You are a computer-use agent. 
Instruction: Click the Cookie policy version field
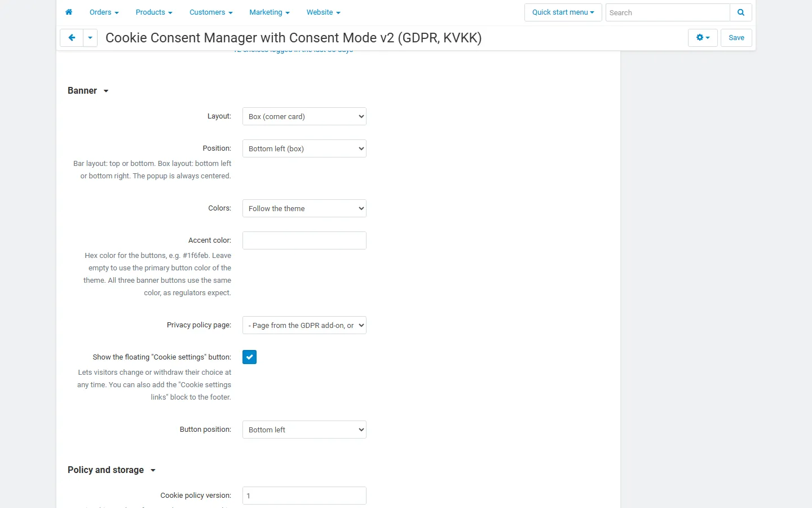(x=304, y=496)
